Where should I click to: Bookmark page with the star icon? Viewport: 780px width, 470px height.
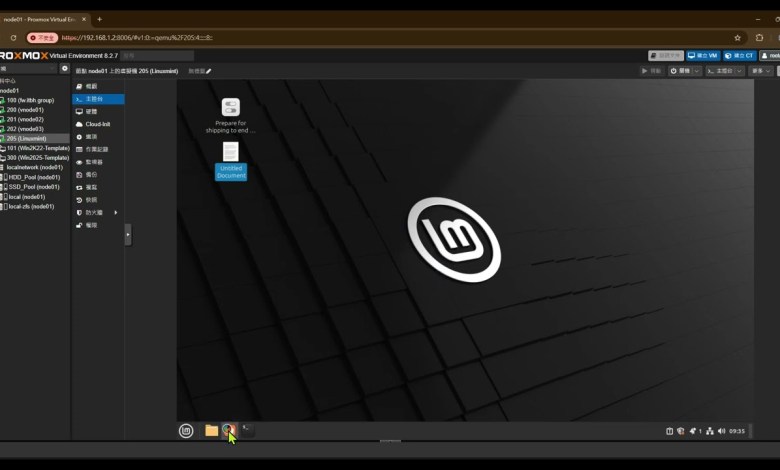tap(737, 38)
